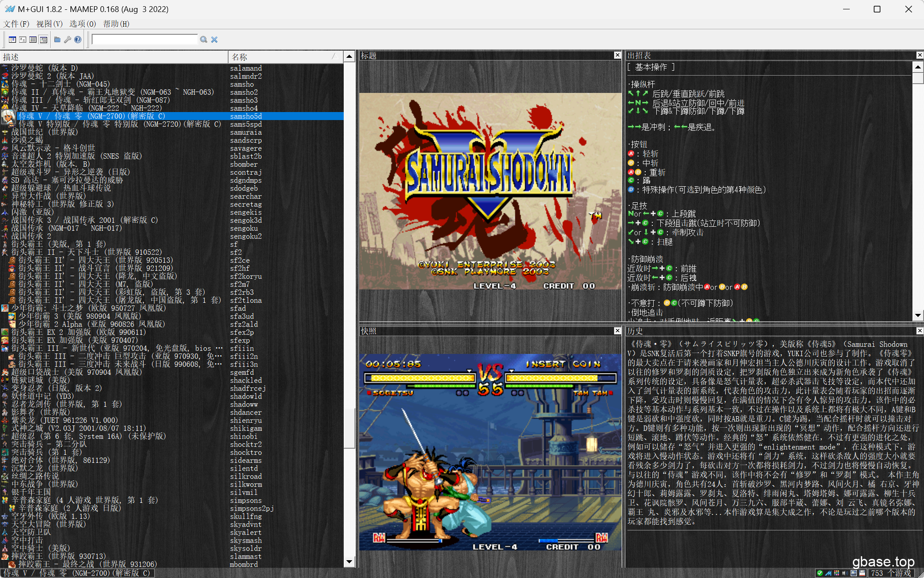Select 街头霸王 EX 2 加强版 row
Image resolution: width=924 pixels, height=578 pixels.
coord(78,332)
